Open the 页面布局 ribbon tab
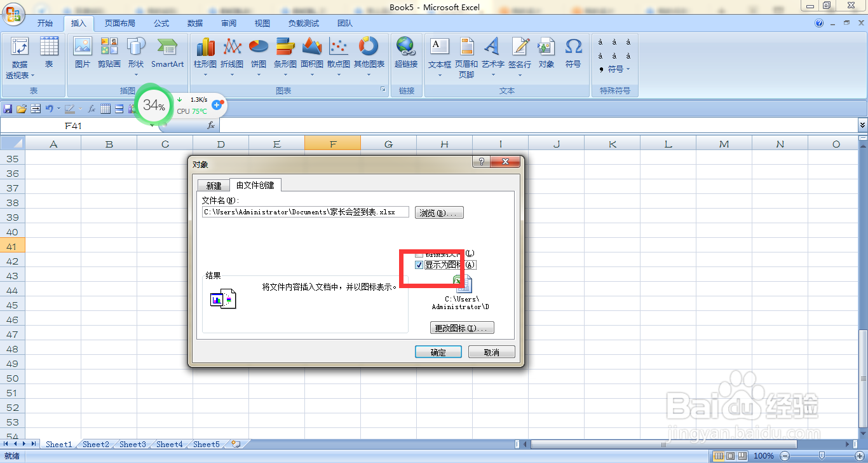 (120, 23)
